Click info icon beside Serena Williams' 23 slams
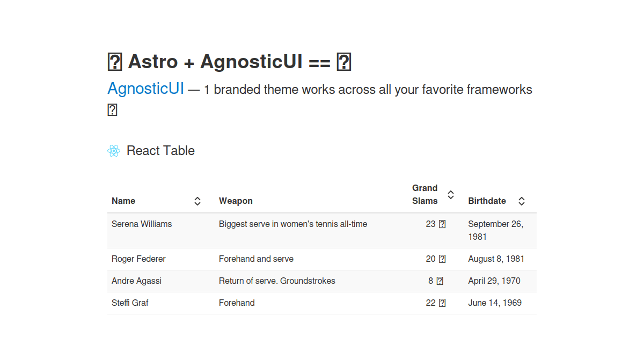This screenshot has width=644, height=338. (x=442, y=224)
